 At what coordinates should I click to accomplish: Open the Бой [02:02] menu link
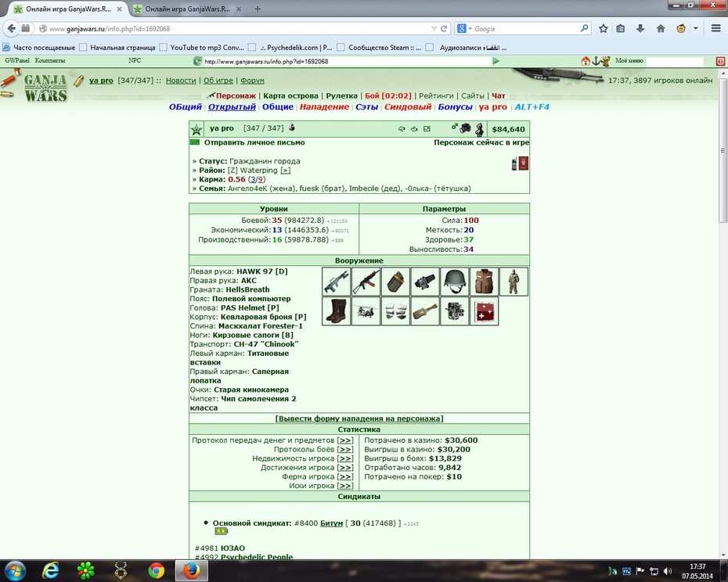(x=388, y=95)
